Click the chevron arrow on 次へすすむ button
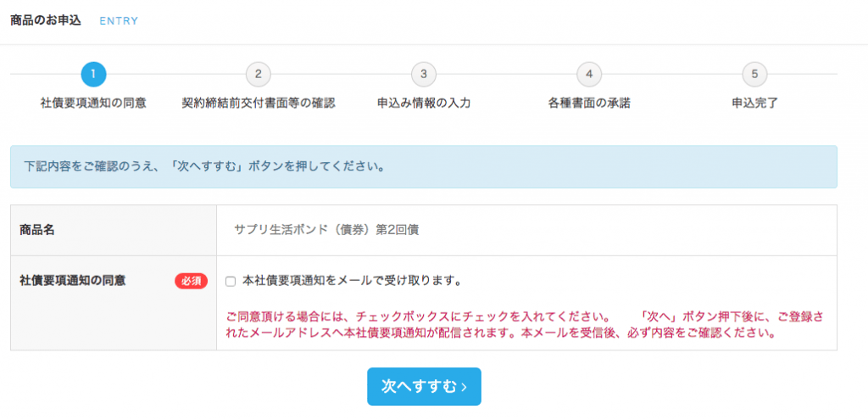 click(x=464, y=387)
